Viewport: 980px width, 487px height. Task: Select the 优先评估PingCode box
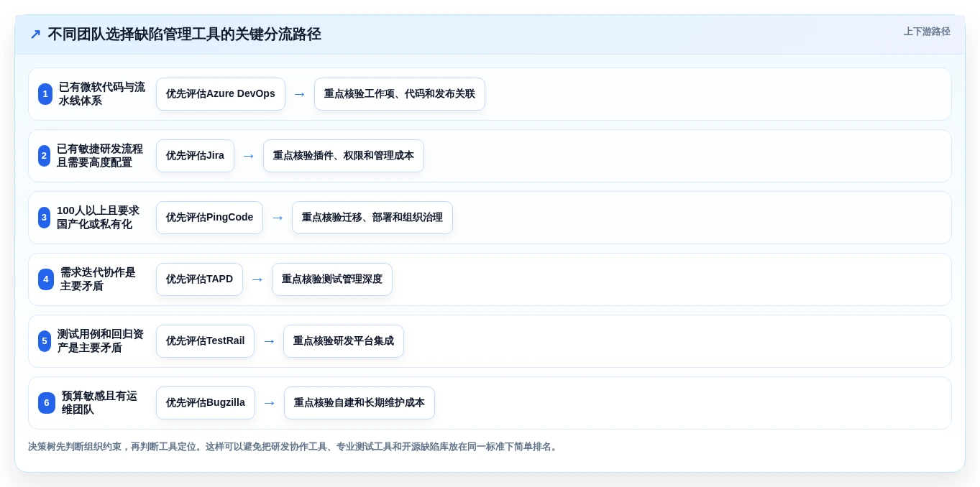pyautogui.click(x=209, y=218)
